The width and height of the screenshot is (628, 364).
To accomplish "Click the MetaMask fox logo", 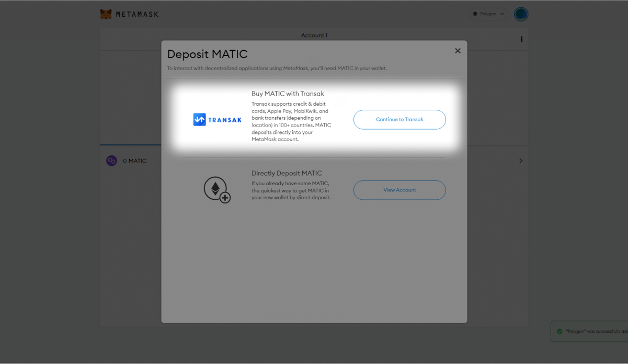I will coord(106,14).
